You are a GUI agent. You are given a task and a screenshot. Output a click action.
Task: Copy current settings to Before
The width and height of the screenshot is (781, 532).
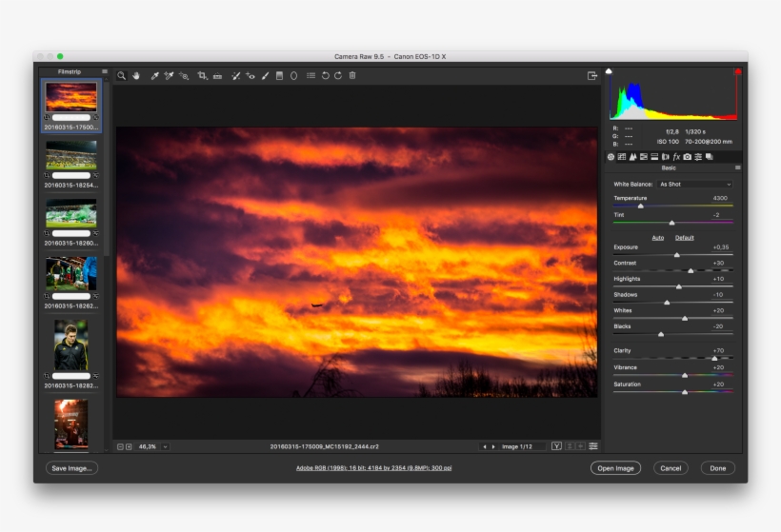(x=580, y=446)
